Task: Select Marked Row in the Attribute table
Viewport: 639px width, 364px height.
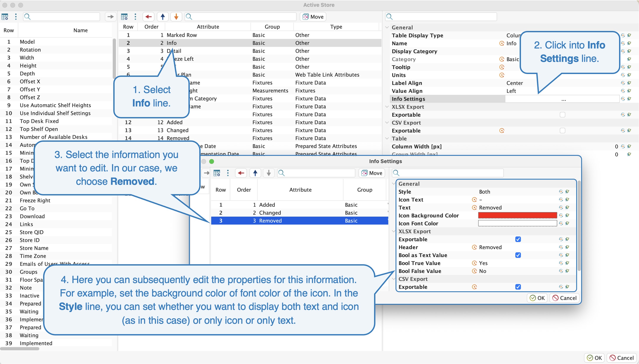Action: tap(250, 35)
